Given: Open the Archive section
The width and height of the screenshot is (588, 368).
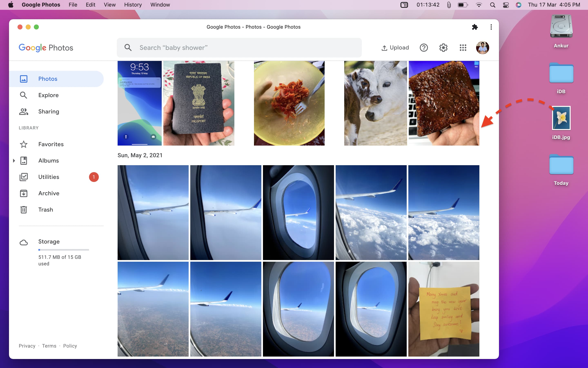Looking at the screenshot, I should pyautogui.click(x=49, y=193).
